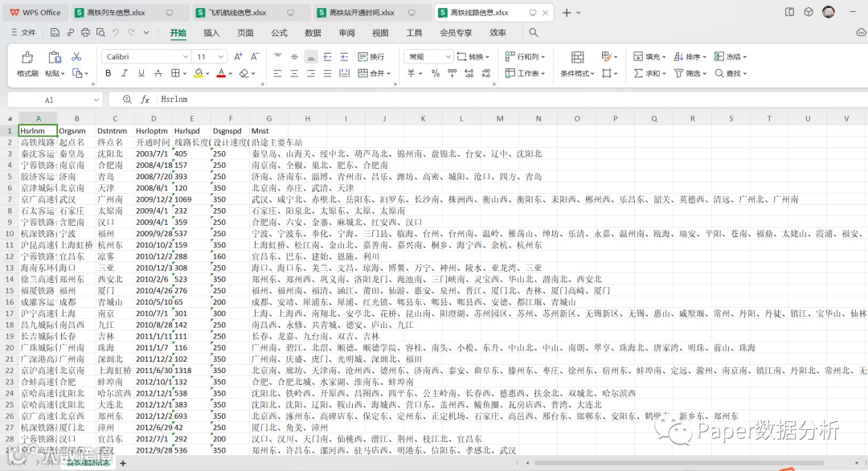The height and width of the screenshot is (471, 868).
Task: Click the Sum (求和) button
Action: coord(649,73)
